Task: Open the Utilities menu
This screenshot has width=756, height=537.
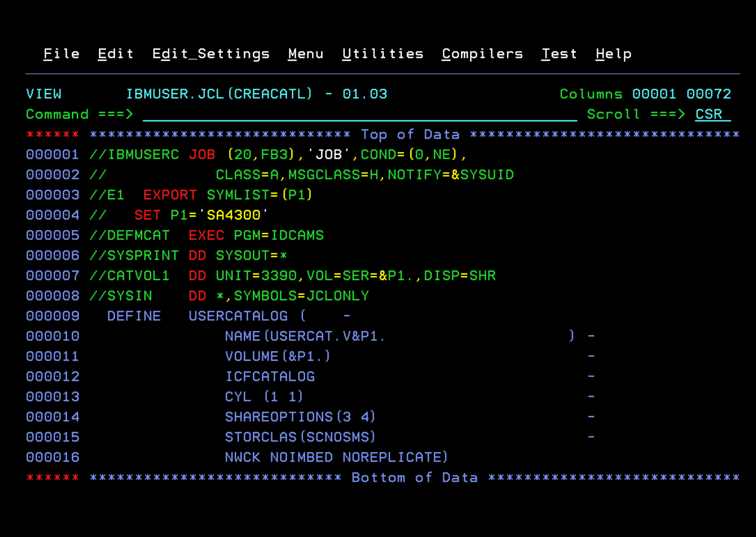Action: pos(383,54)
